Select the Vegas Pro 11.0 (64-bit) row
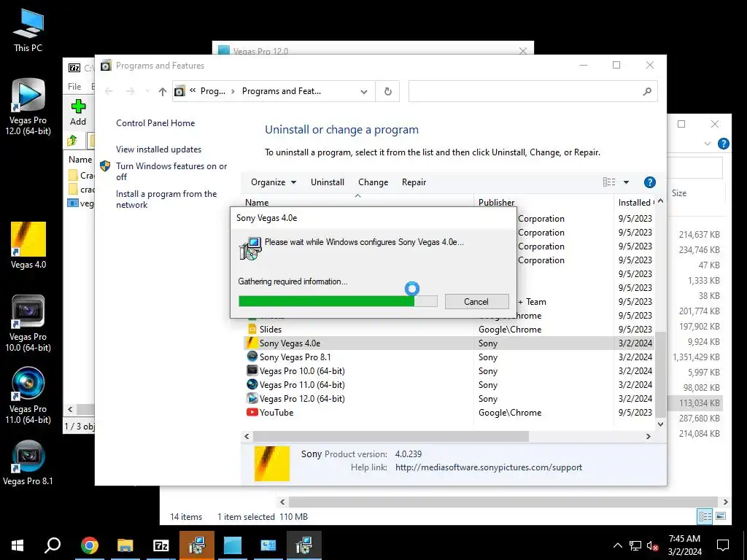Image resolution: width=747 pixels, height=560 pixels. click(448, 384)
